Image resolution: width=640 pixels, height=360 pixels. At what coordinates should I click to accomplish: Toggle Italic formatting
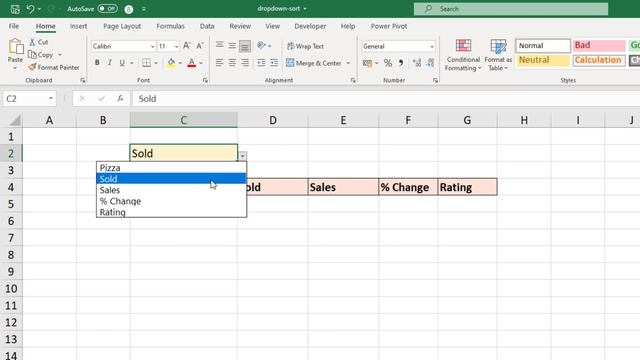pyautogui.click(x=109, y=63)
